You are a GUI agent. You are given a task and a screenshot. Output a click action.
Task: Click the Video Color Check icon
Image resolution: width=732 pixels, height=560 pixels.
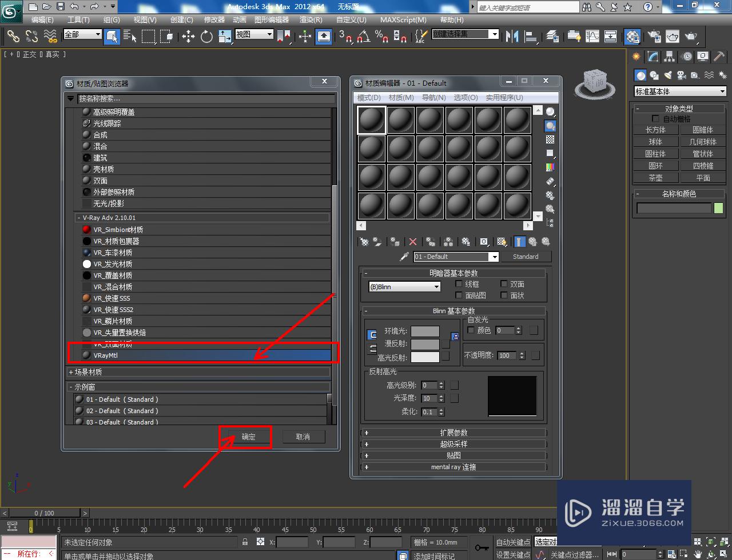point(550,167)
